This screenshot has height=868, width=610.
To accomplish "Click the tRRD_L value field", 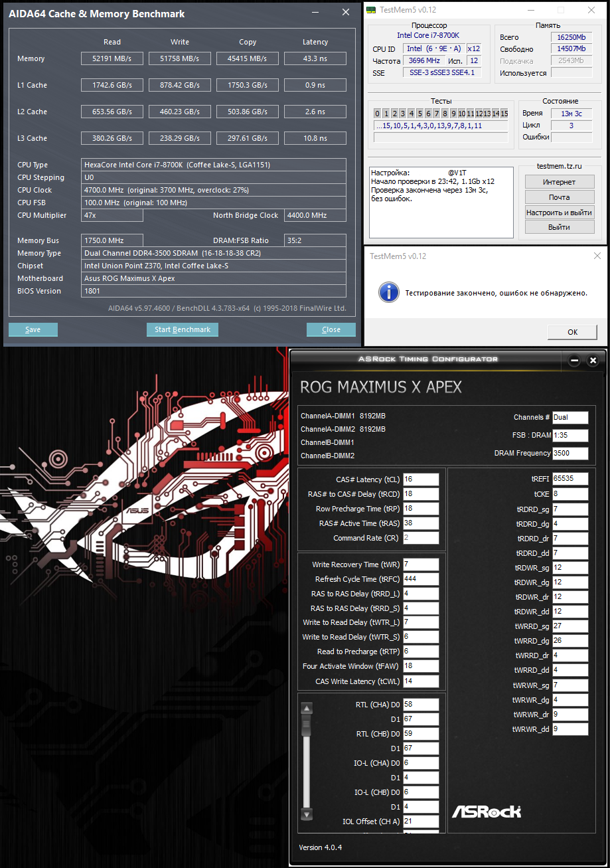I will [x=421, y=594].
